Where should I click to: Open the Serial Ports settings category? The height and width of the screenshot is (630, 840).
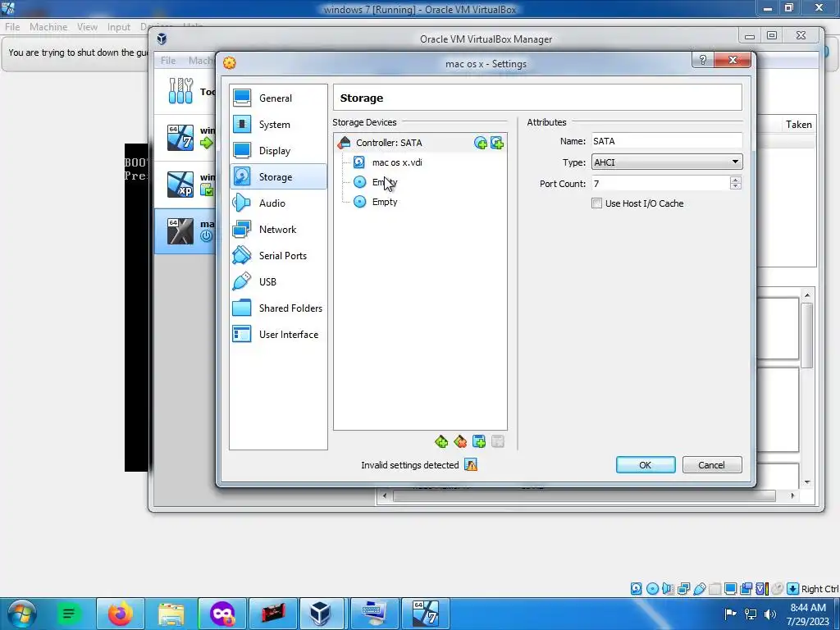[x=278, y=256]
